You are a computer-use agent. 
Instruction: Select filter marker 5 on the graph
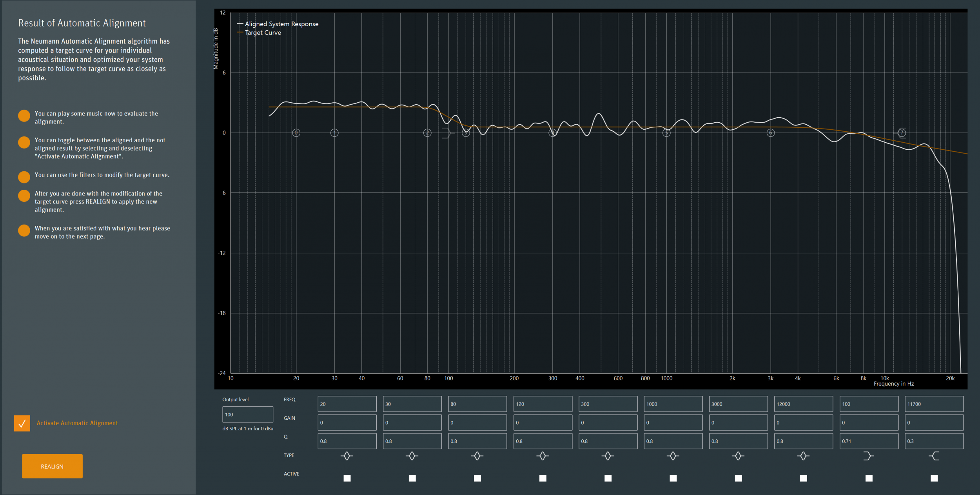click(x=666, y=133)
